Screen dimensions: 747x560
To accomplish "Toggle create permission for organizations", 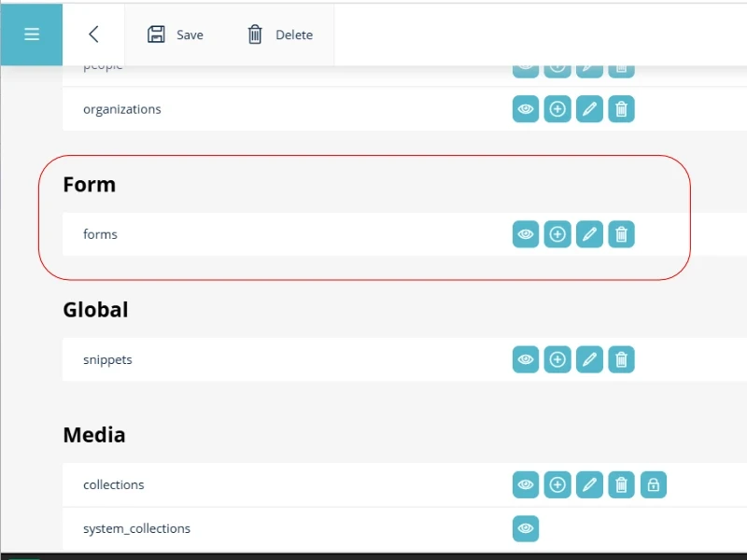I will [x=557, y=109].
